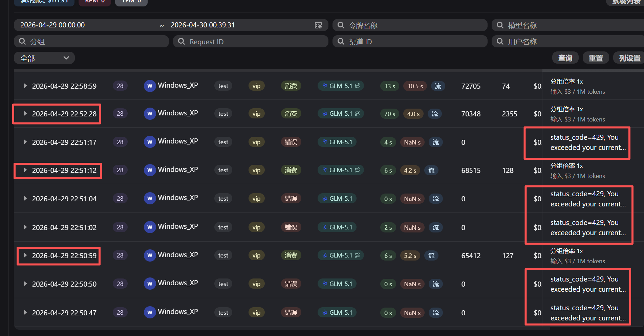The width and height of the screenshot is (644, 336).
Task: Expand the 2026-04-29 22:58:59 log row
Action: (25, 86)
